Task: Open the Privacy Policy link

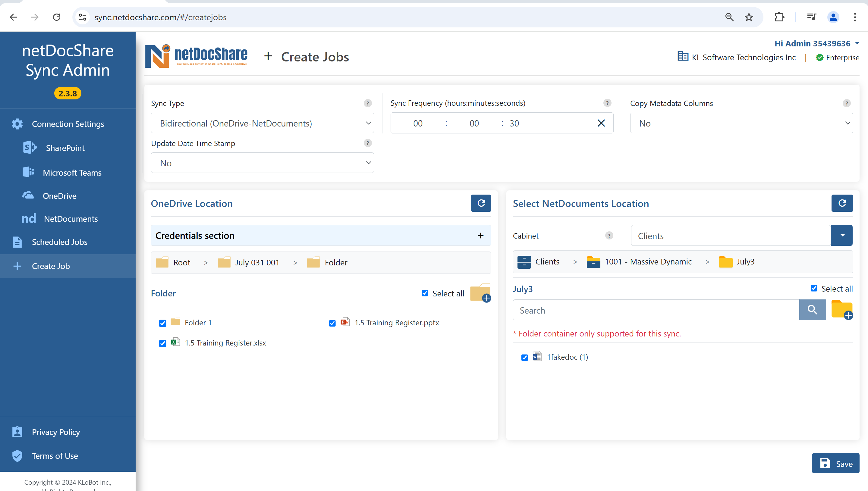Action: [56, 432]
